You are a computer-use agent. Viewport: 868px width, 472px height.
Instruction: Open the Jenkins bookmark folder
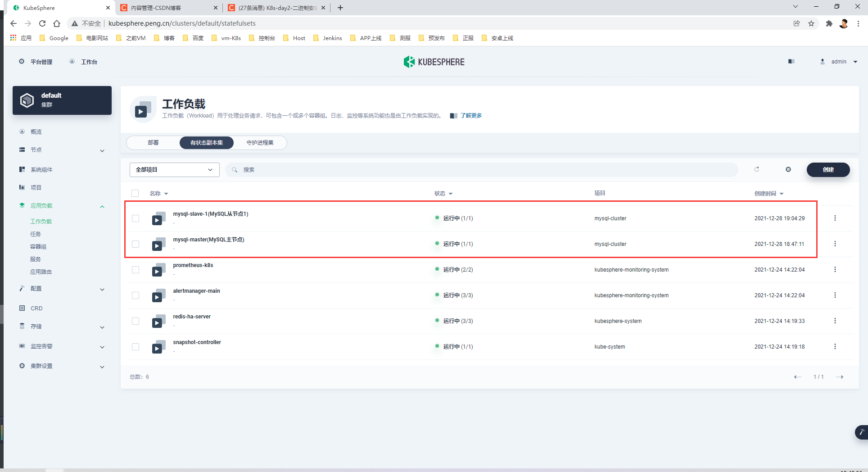coord(328,38)
